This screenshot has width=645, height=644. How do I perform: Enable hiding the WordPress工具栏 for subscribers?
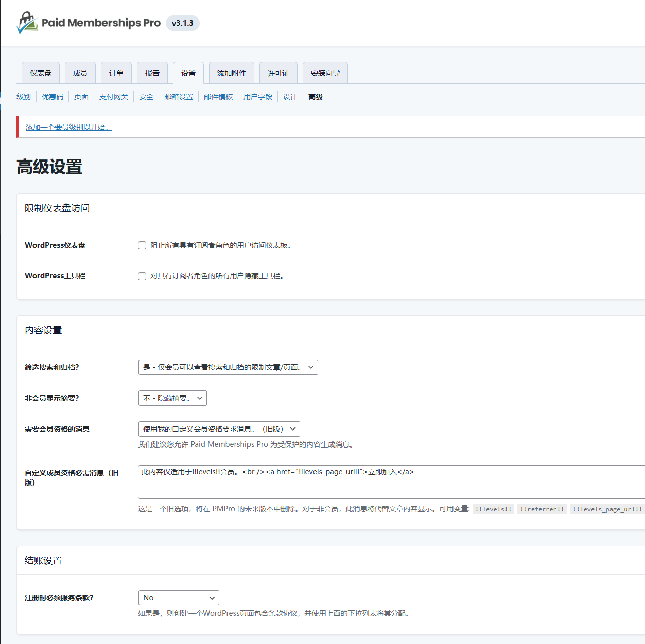coord(142,276)
